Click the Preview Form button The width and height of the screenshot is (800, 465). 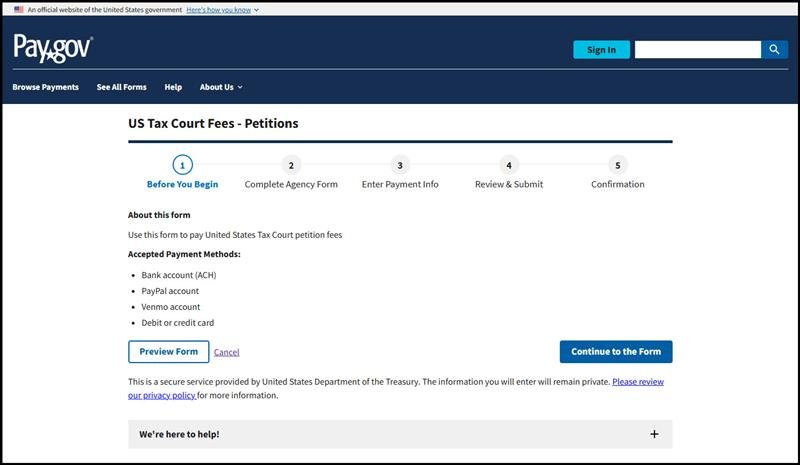click(x=168, y=352)
